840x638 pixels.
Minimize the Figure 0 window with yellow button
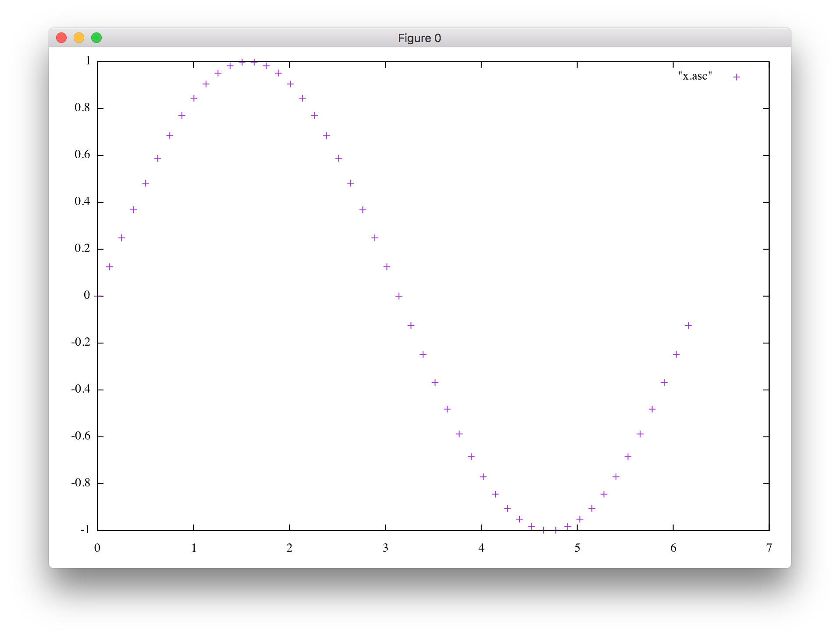point(79,38)
